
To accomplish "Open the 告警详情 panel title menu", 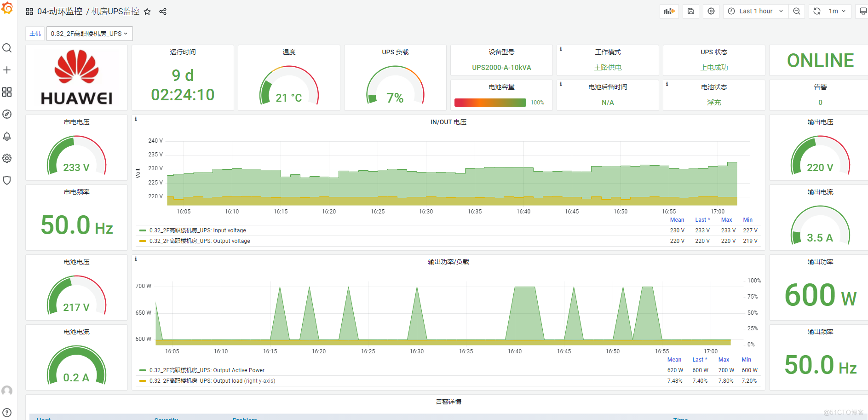I will pyautogui.click(x=448, y=402).
